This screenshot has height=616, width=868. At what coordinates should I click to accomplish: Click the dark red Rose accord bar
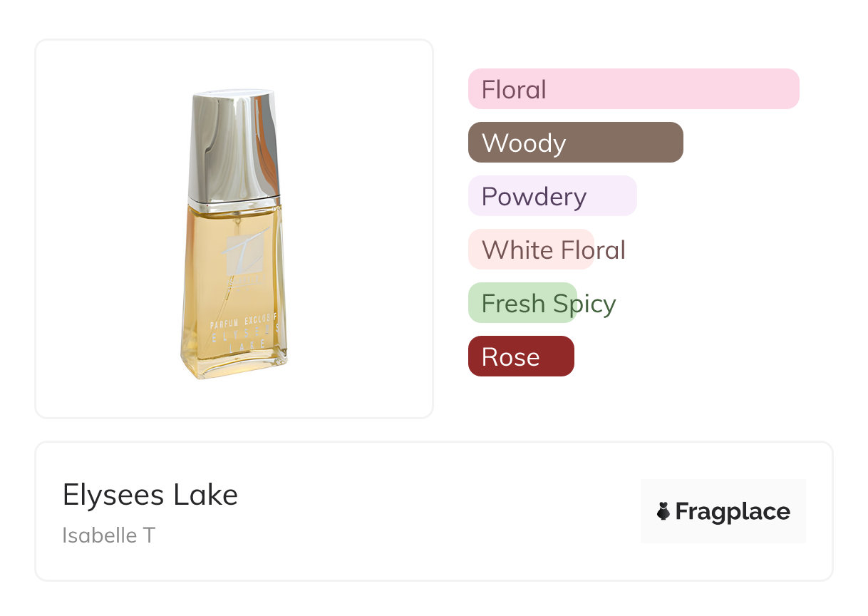(x=520, y=356)
